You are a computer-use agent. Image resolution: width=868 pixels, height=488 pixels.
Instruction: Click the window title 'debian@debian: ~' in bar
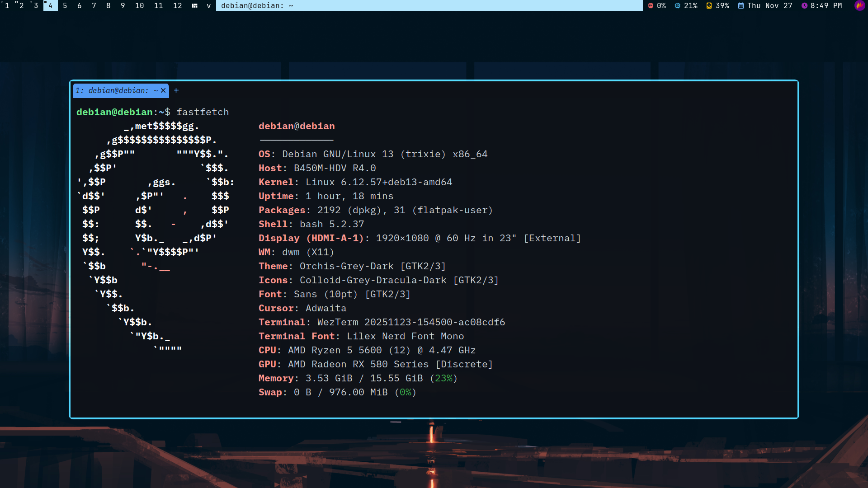(x=257, y=5)
